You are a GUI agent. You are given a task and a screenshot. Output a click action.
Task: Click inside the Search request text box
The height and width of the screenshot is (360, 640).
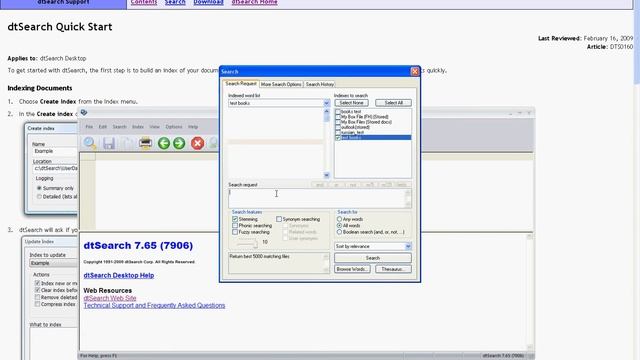pos(317,198)
